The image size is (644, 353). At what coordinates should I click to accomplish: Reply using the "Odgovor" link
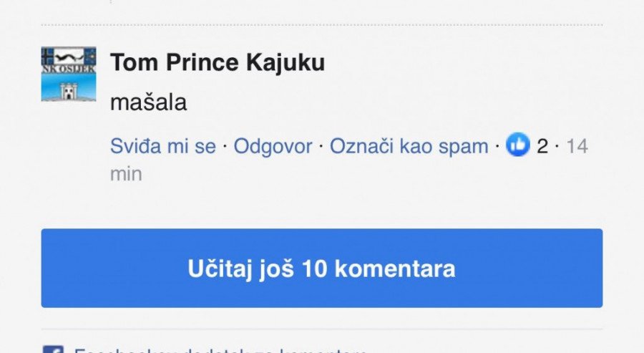point(273,147)
